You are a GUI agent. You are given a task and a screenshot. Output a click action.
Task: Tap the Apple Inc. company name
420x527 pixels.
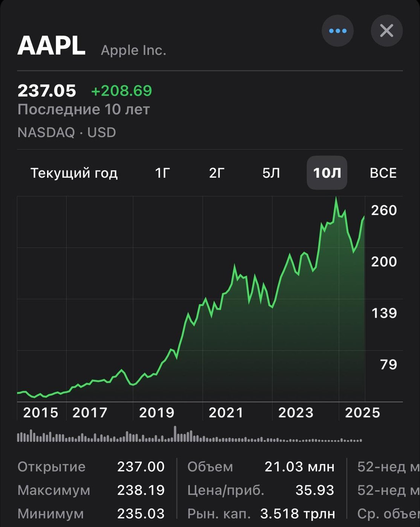point(133,50)
